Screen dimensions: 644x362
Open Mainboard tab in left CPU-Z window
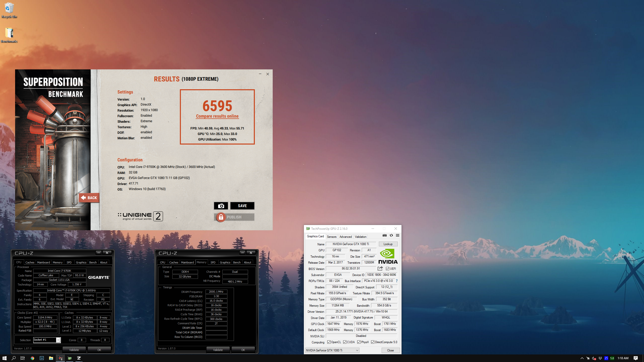click(44, 262)
